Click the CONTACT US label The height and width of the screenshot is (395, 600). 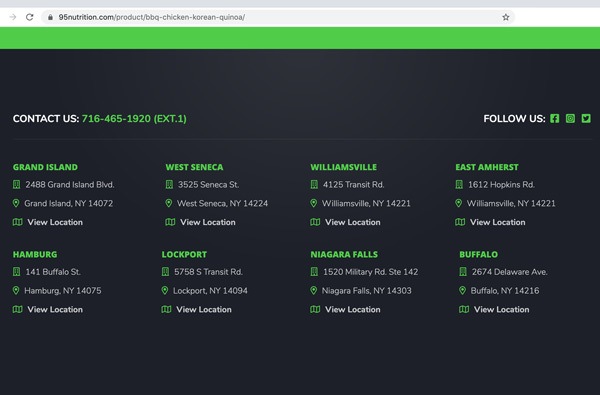pos(46,119)
